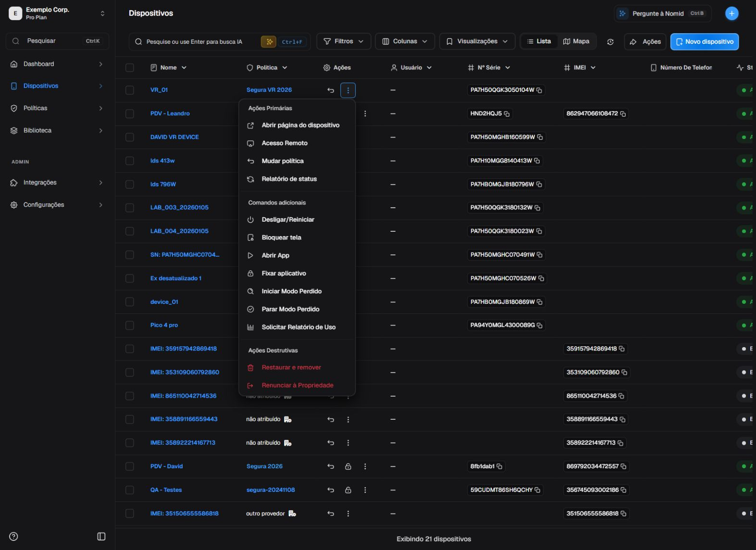Screen dimensions: 756x550
Task: Click the three-dot menu for PDV - Leandro
Action: [365, 114]
